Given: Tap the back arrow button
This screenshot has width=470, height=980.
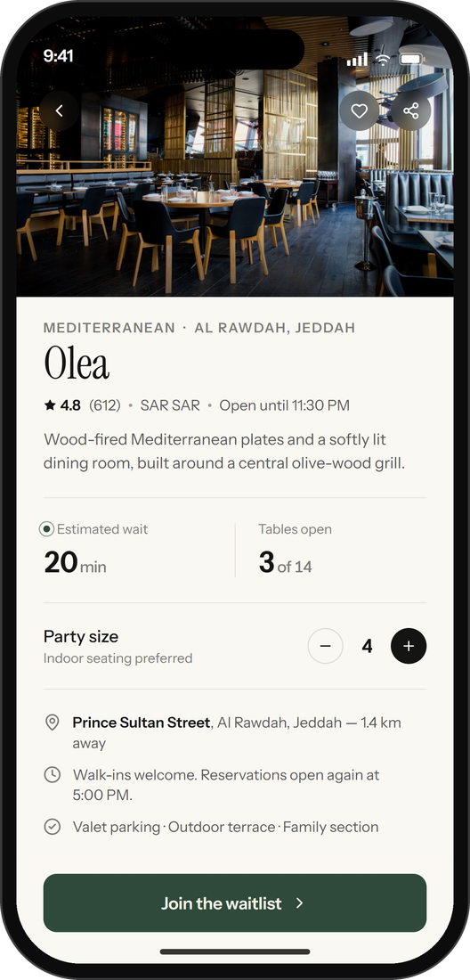Looking at the screenshot, I should [60, 111].
